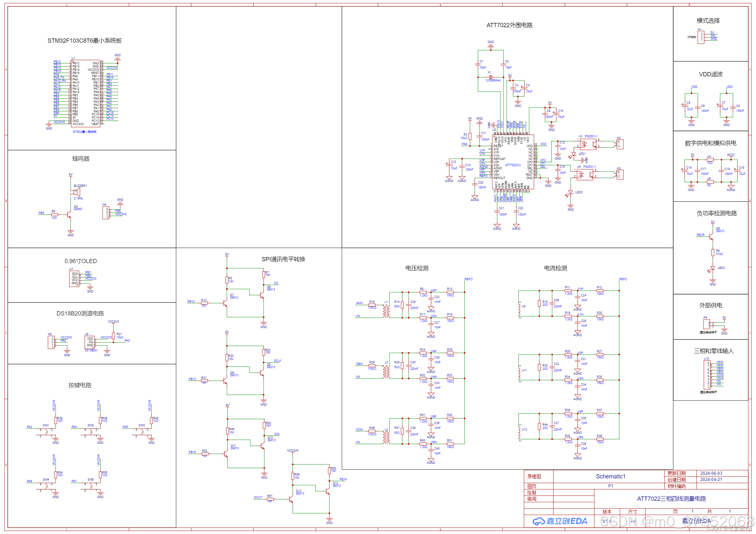Select the 2024-06-03 update date field
Viewport: 756px width, 534px height.
(711, 474)
